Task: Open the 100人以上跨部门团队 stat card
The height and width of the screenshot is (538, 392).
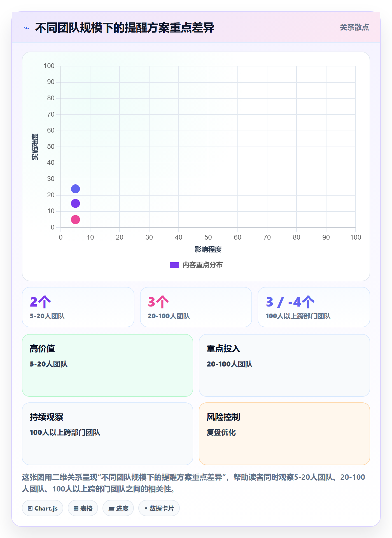Action: 314,307
